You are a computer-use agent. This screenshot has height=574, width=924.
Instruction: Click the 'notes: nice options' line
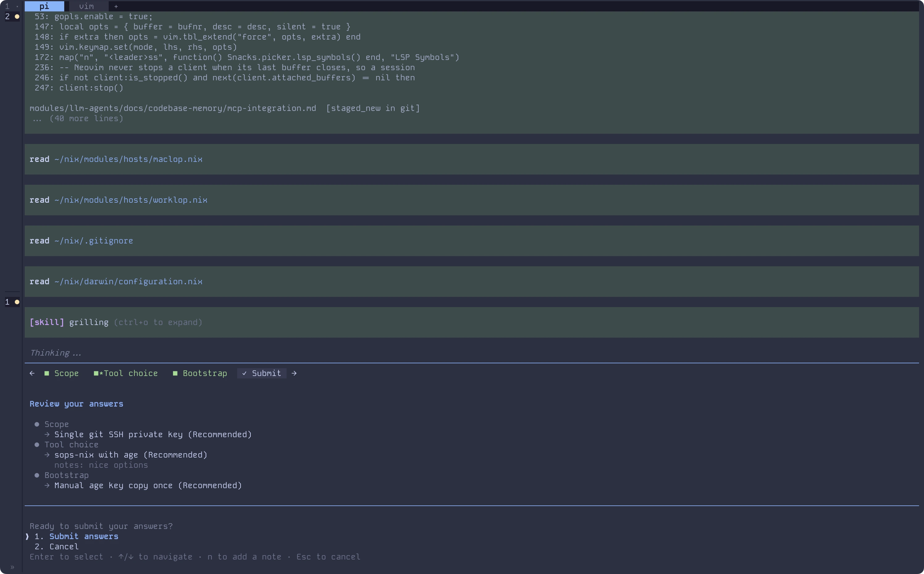(x=101, y=465)
